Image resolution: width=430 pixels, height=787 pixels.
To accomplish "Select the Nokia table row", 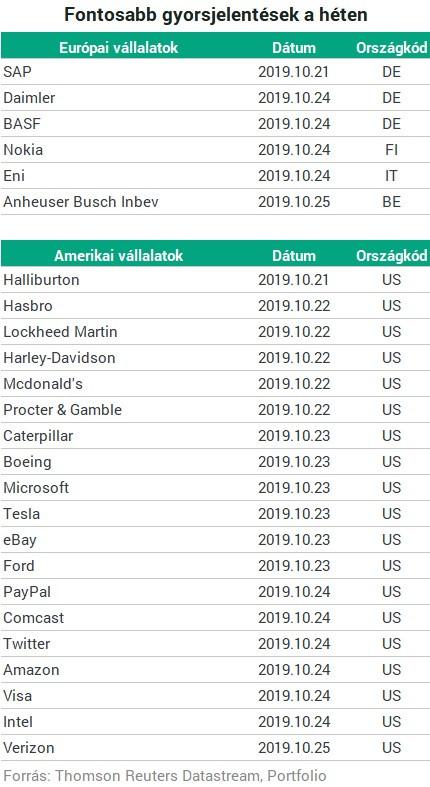I will click(x=215, y=150).
